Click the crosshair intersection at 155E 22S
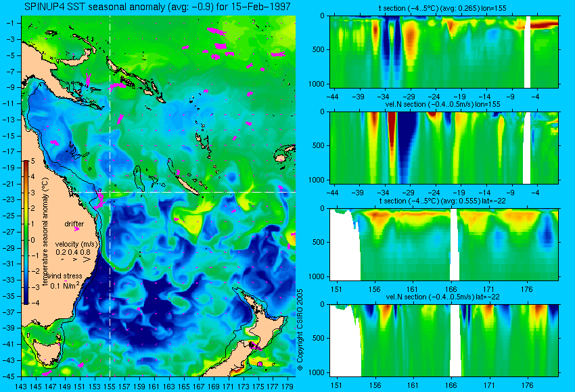The width and height of the screenshot is (575, 392). [x=110, y=192]
